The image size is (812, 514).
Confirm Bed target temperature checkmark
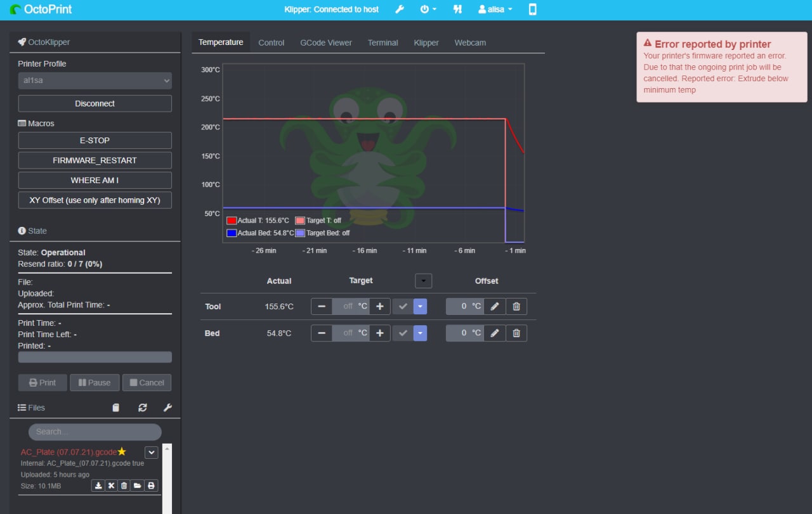[x=403, y=333]
